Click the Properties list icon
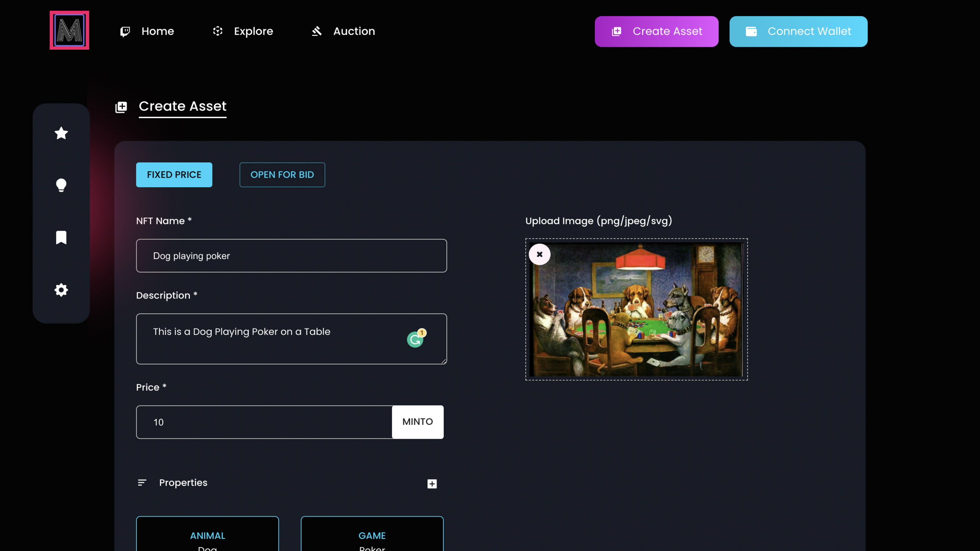The image size is (980, 551). click(x=142, y=483)
